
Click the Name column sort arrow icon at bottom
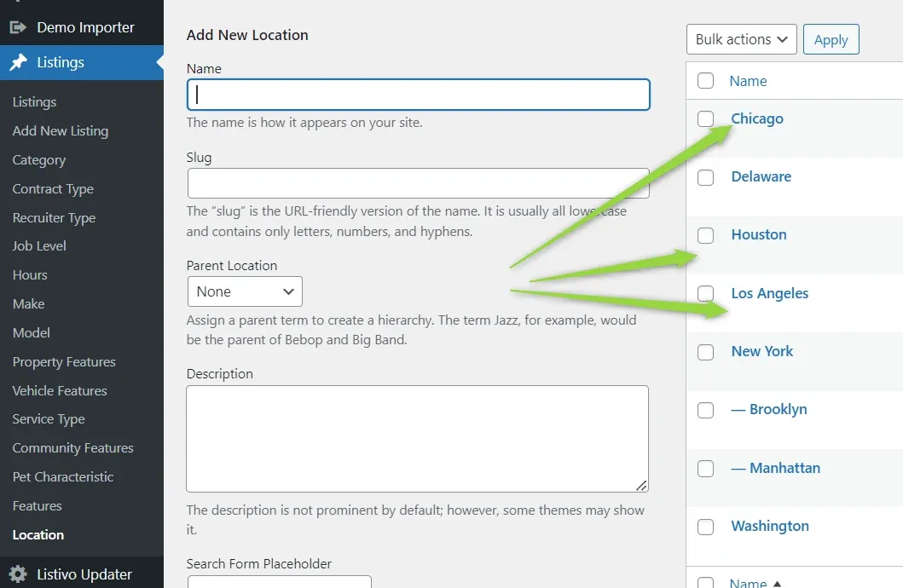click(777, 584)
